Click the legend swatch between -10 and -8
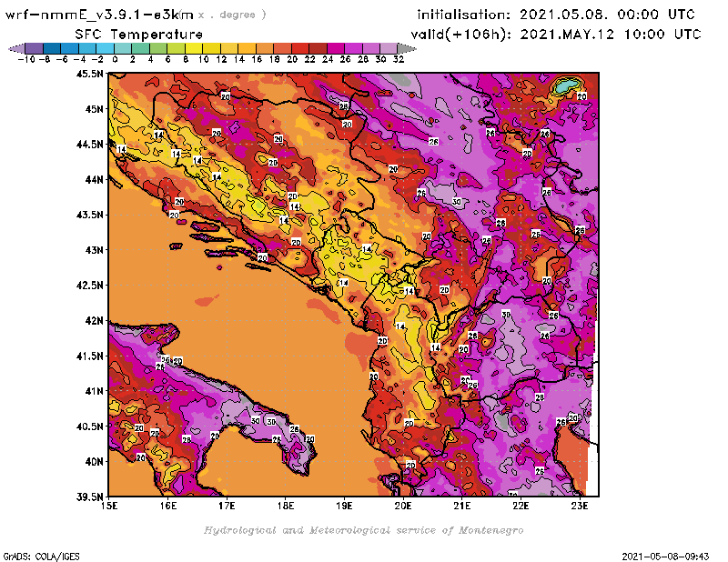Screen dimensions: 728x562 (35, 48)
